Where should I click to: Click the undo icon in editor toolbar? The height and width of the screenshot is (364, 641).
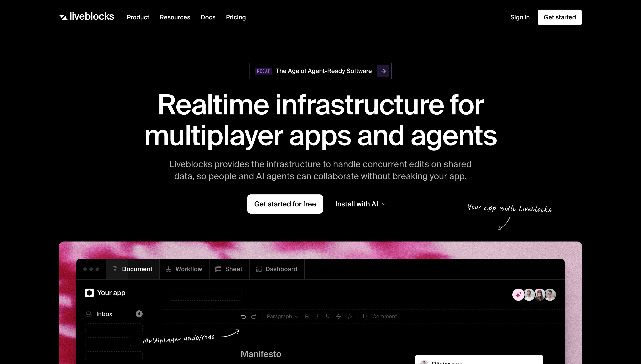[243, 316]
